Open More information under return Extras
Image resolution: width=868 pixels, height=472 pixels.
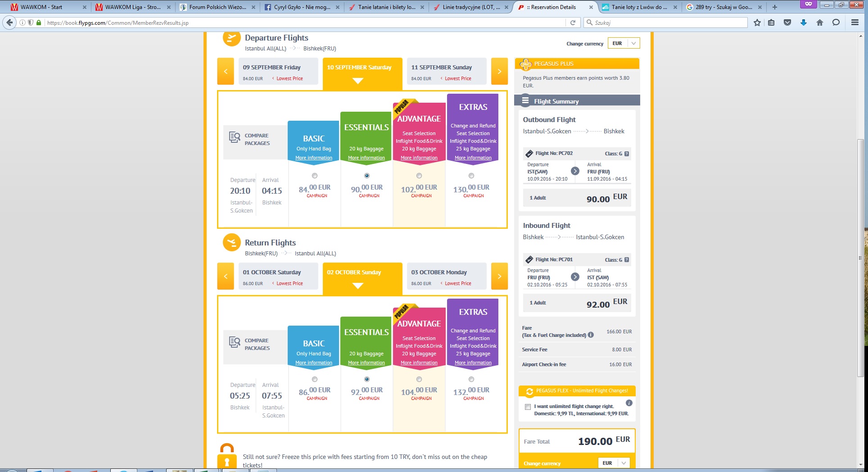(x=473, y=363)
